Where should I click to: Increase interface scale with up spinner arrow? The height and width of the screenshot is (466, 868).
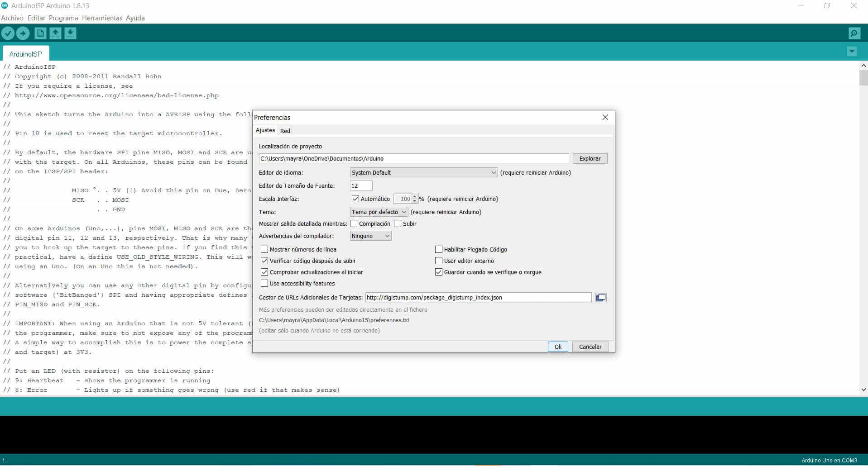[414, 196]
